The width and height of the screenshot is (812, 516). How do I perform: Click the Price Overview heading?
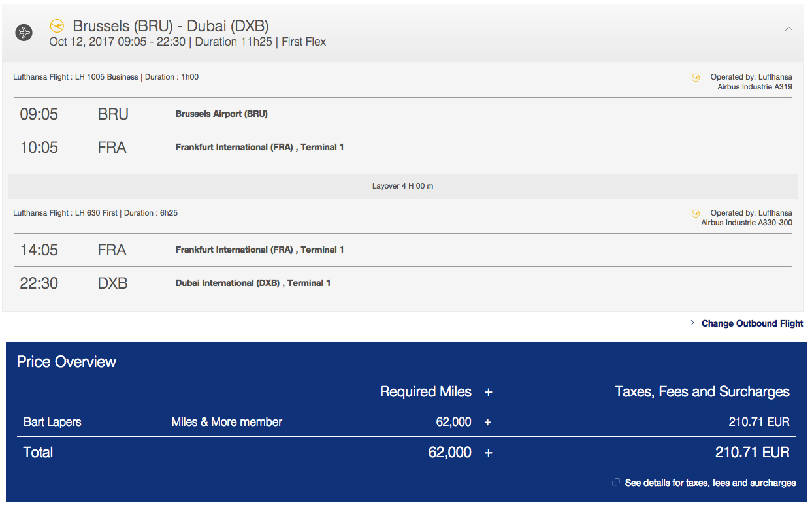click(67, 362)
